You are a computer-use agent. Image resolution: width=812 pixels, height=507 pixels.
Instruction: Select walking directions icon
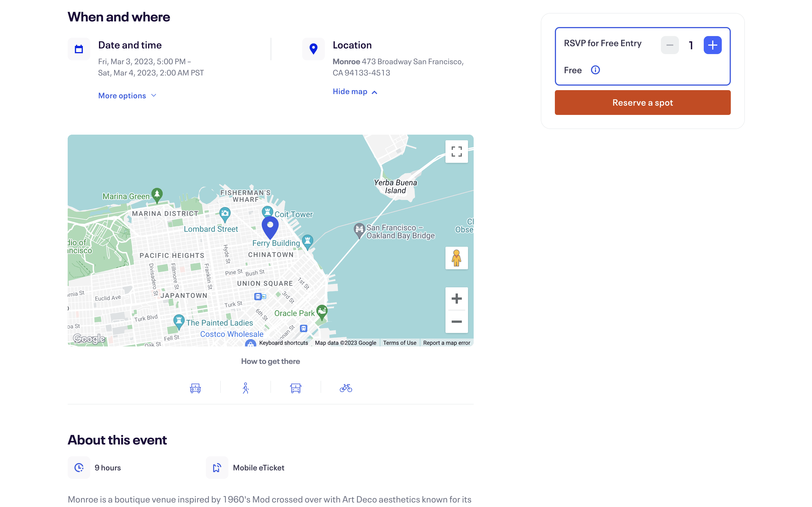(x=246, y=388)
